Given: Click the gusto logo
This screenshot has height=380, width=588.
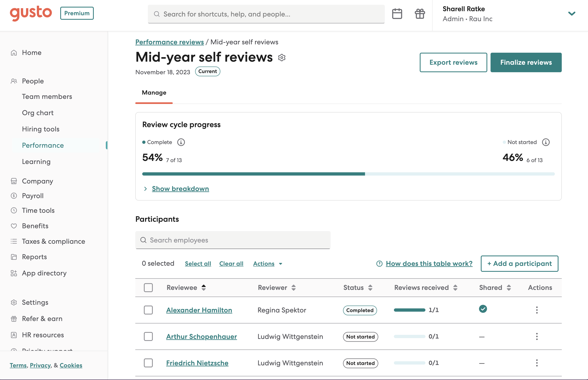Looking at the screenshot, I should [x=31, y=13].
